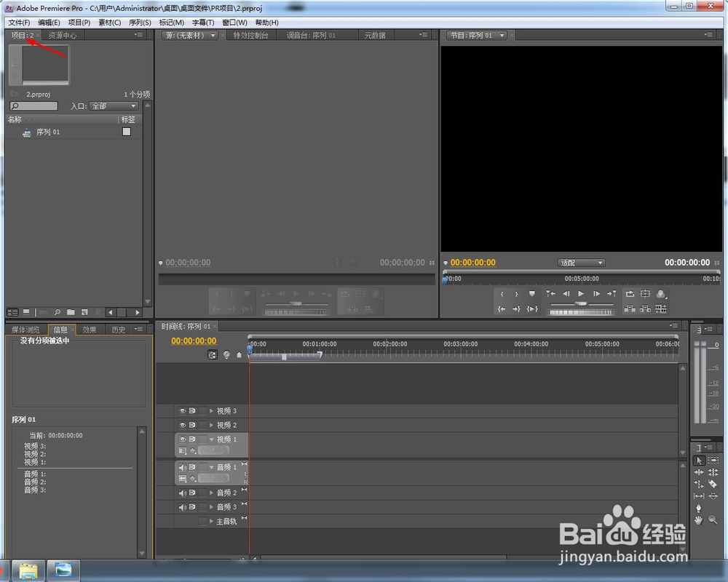This screenshot has height=582, width=728.
Task: Mute the 音频 1 track speaker
Action: [183, 467]
